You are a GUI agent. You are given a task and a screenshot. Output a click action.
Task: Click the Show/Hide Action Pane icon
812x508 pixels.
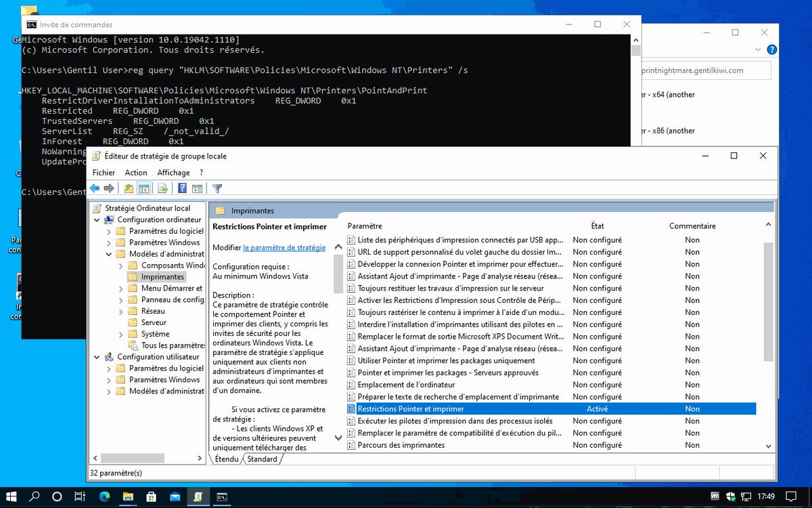click(x=198, y=188)
